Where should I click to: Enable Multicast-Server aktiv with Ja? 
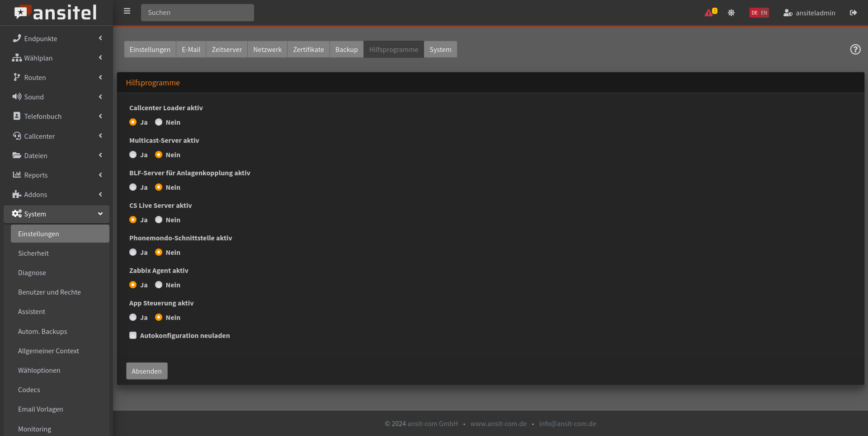point(133,155)
